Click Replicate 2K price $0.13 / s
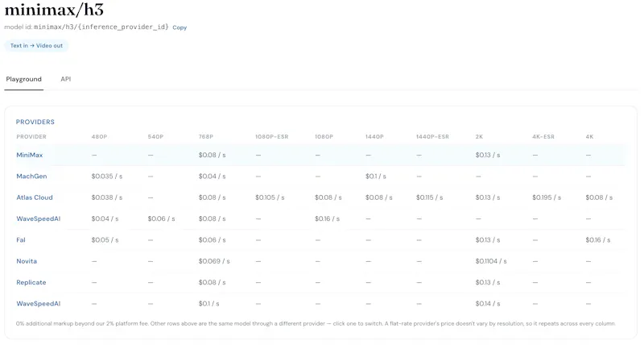Viewport: 644px width, 345px height. (x=488, y=282)
